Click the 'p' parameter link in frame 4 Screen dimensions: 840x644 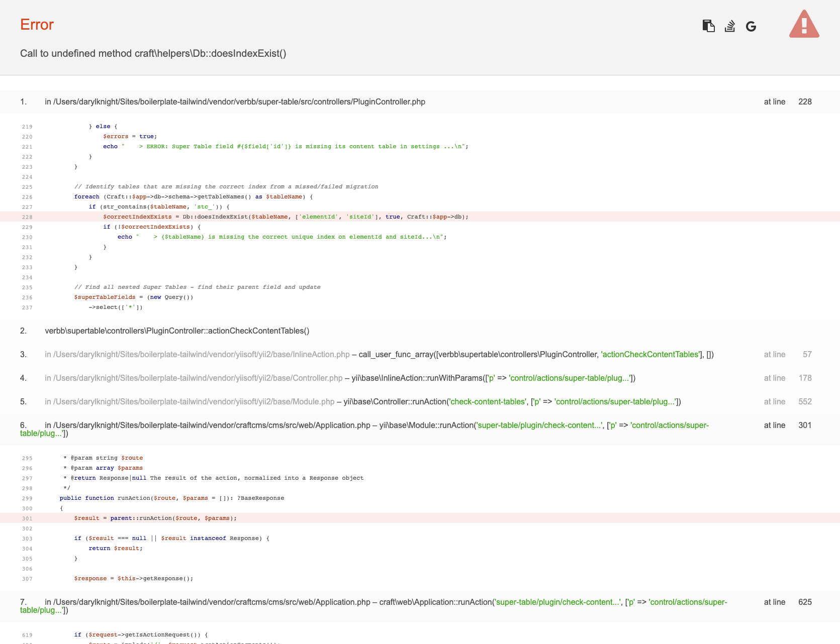pos(491,378)
